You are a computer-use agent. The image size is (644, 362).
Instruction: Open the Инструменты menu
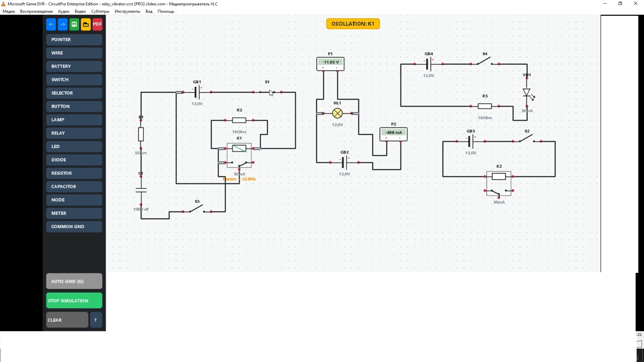[127, 11]
